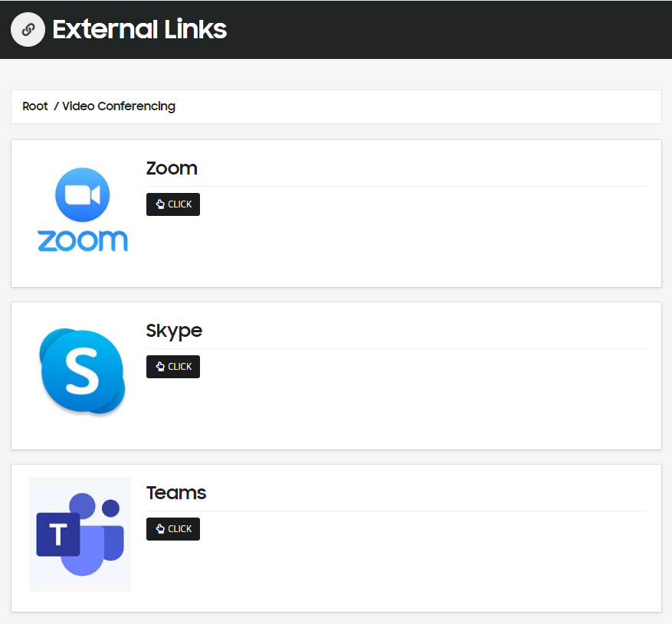672x624 pixels.
Task: Click the hand pointer icon on Teams button
Action: (x=160, y=529)
